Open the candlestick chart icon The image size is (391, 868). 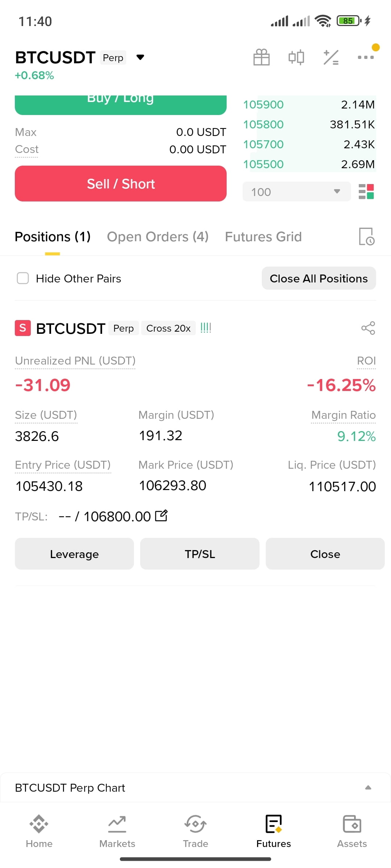click(296, 57)
